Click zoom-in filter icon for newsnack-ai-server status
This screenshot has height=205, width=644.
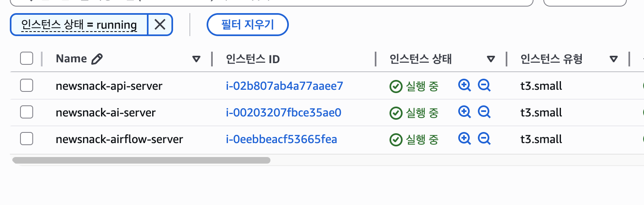(464, 112)
